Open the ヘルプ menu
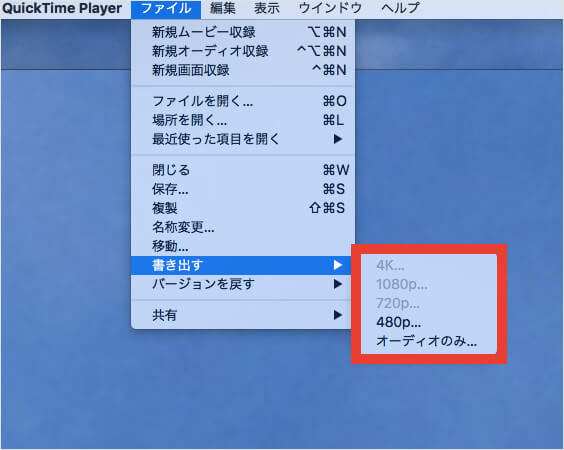Screen dimensions: 564x450 click(x=400, y=9)
